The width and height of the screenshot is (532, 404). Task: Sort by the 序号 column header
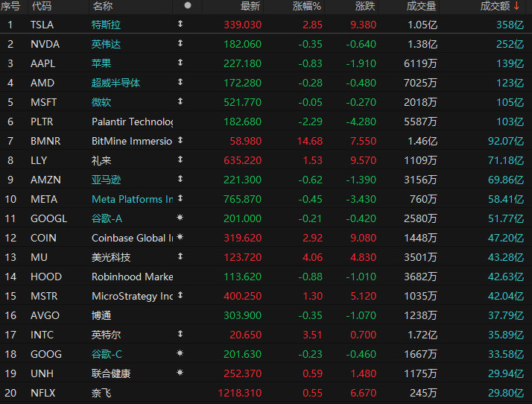(10, 6)
